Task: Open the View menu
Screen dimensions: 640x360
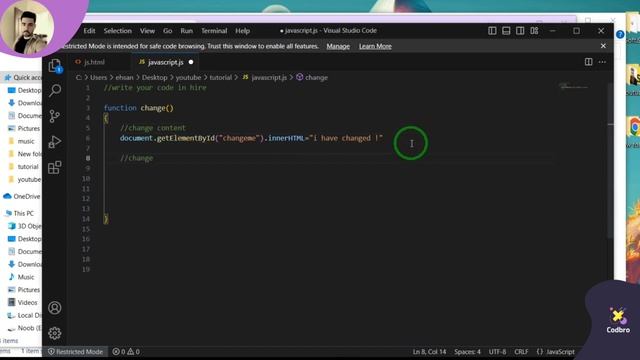Action: (147, 31)
